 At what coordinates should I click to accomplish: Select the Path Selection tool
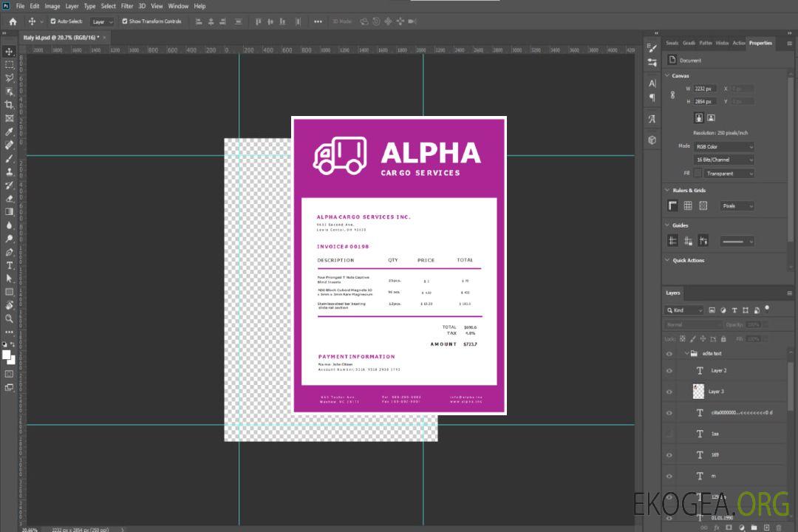(x=9, y=279)
